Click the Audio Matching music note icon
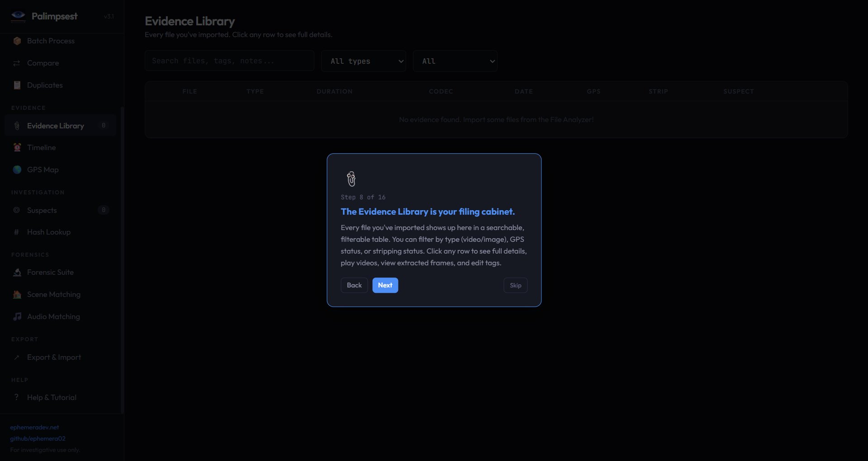868x461 pixels. point(17,316)
